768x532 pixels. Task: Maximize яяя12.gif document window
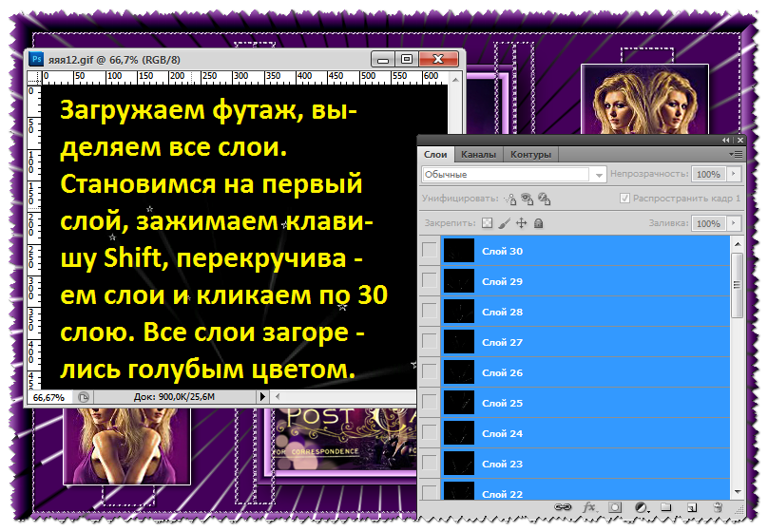[x=407, y=59]
